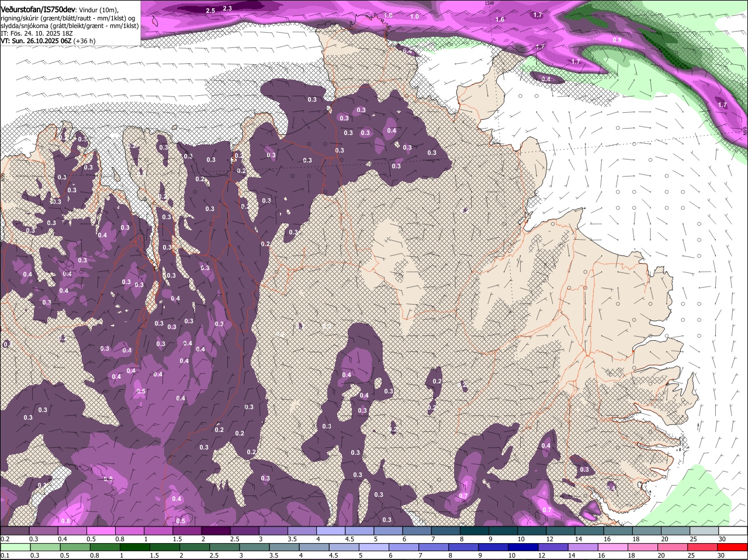748x560 pixels.
Task: Pick snow legend swatch between 8 and 9
Action: (x=475, y=531)
